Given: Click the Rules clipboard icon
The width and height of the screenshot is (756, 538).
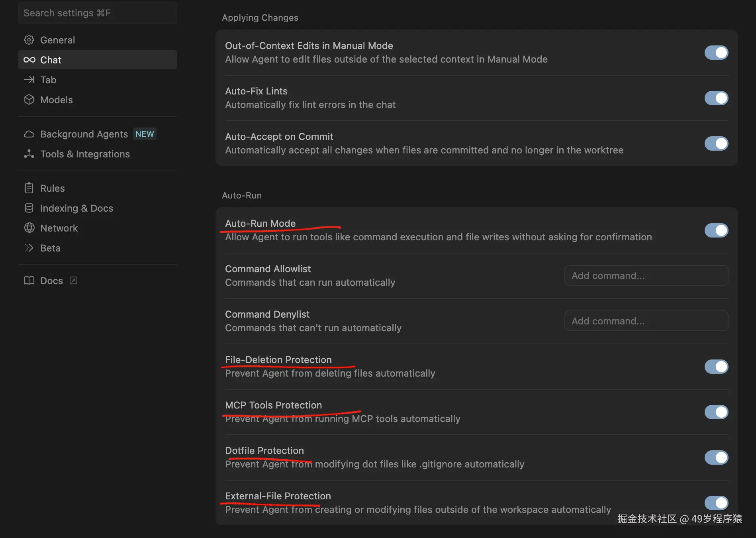Looking at the screenshot, I should (29, 188).
